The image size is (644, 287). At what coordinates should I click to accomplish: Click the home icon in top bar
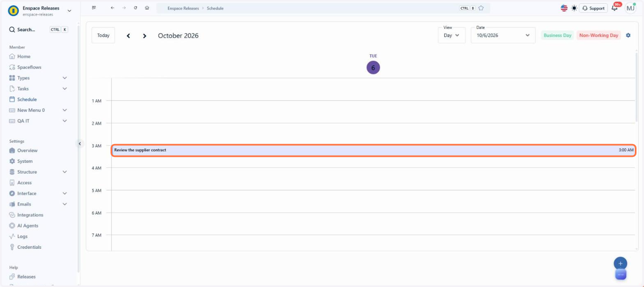[x=147, y=8]
